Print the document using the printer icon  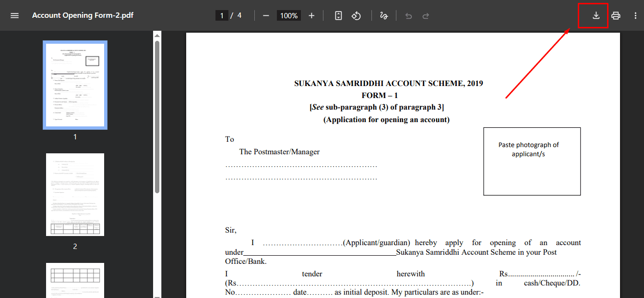(616, 15)
